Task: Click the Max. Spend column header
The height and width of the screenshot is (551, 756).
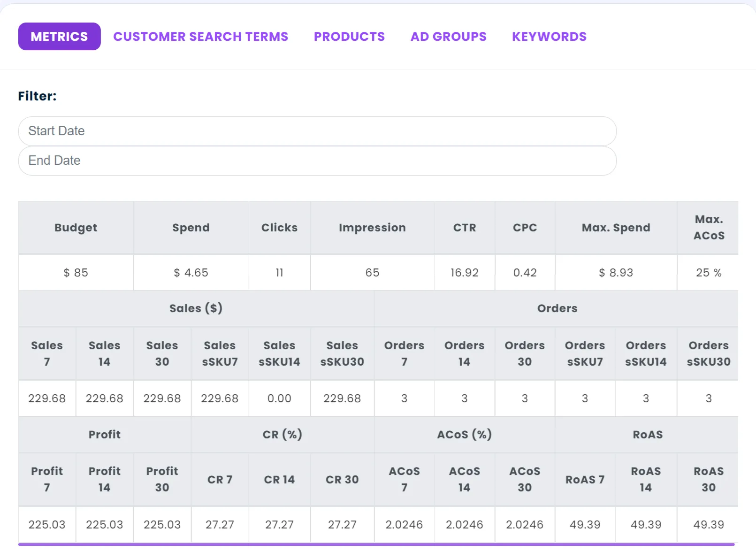Action: click(616, 228)
